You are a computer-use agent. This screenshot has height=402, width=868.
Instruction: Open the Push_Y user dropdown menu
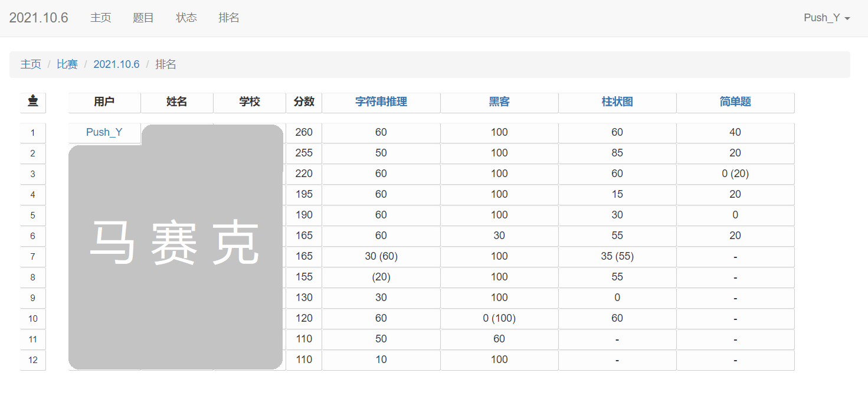click(x=826, y=18)
